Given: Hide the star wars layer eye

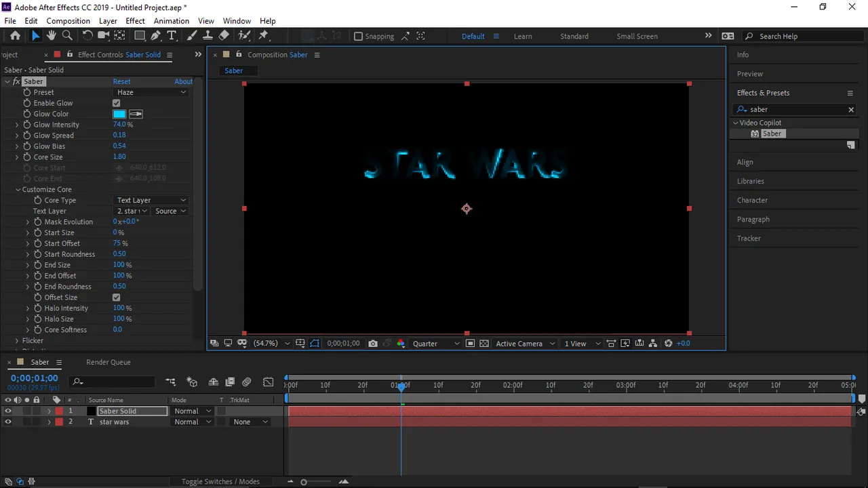Looking at the screenshot, I should click(8, 422).
